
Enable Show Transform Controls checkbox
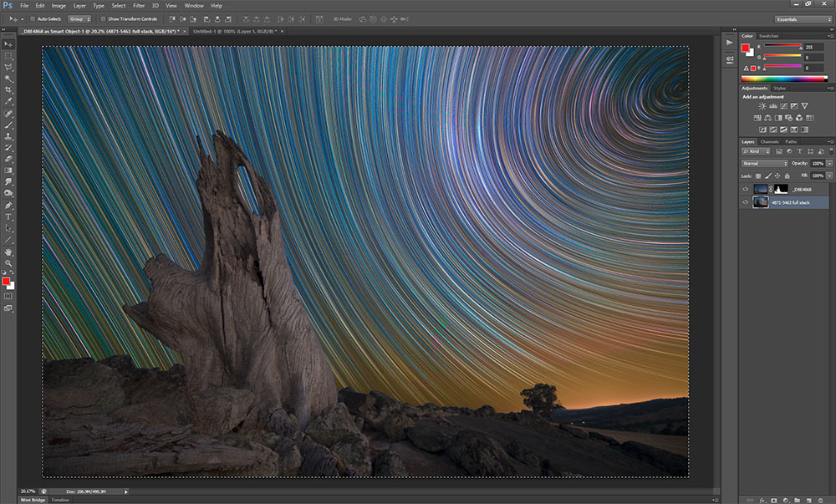[103, 19]
